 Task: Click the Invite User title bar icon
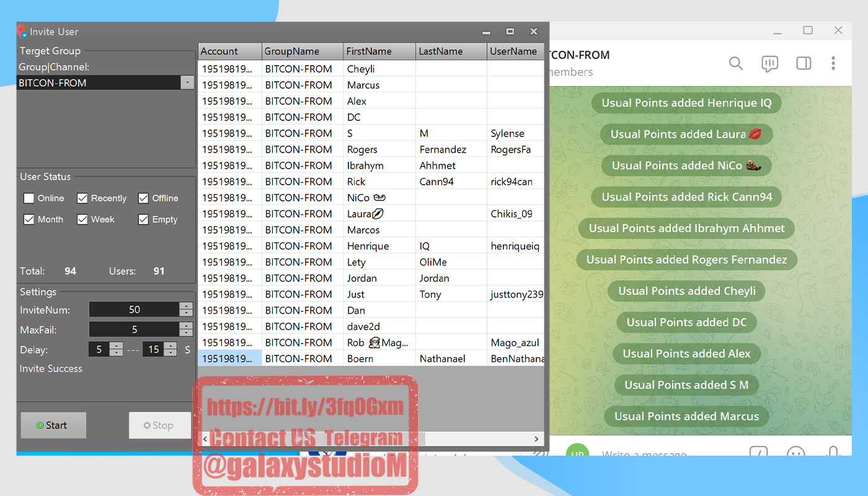point(23,31)
